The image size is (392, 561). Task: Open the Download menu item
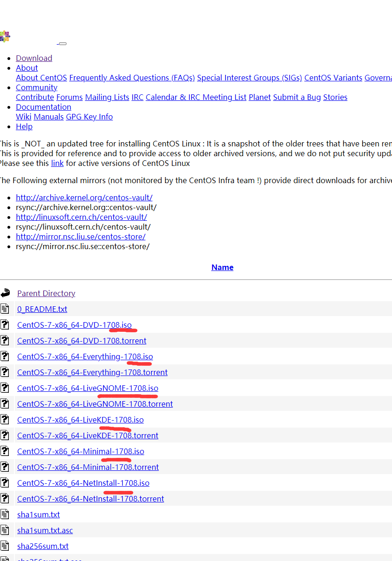34,58
